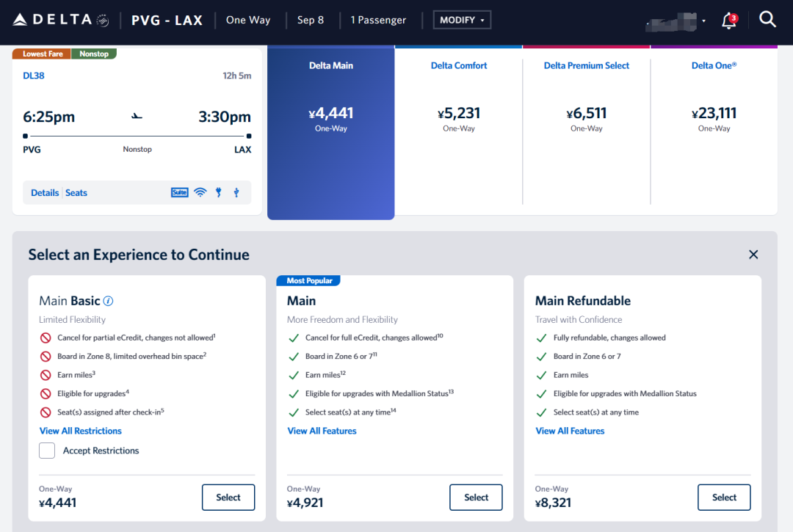
Task: Check the Accept Restrictions checkbox
Action: click(x=47, y=451)
